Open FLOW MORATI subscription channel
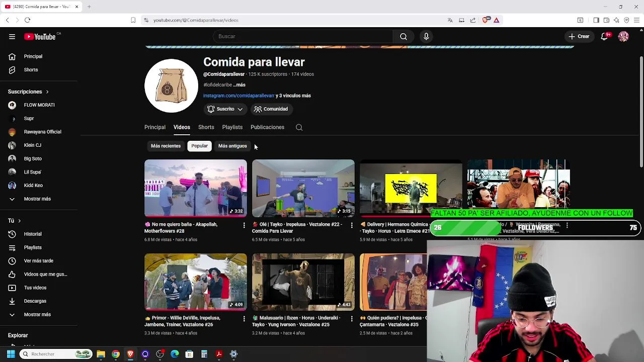The width and height of the screenshot is (644, 362). coord(39,105)
